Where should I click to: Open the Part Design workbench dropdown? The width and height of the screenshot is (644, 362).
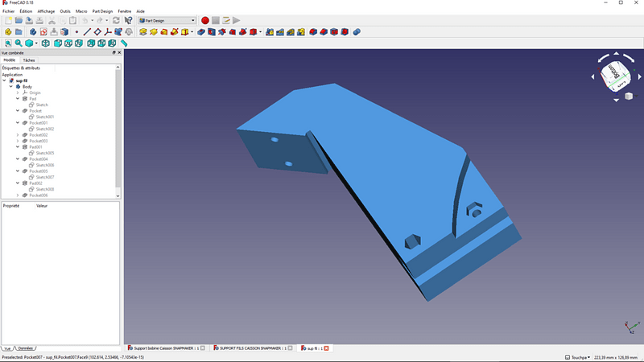(167, 21)
